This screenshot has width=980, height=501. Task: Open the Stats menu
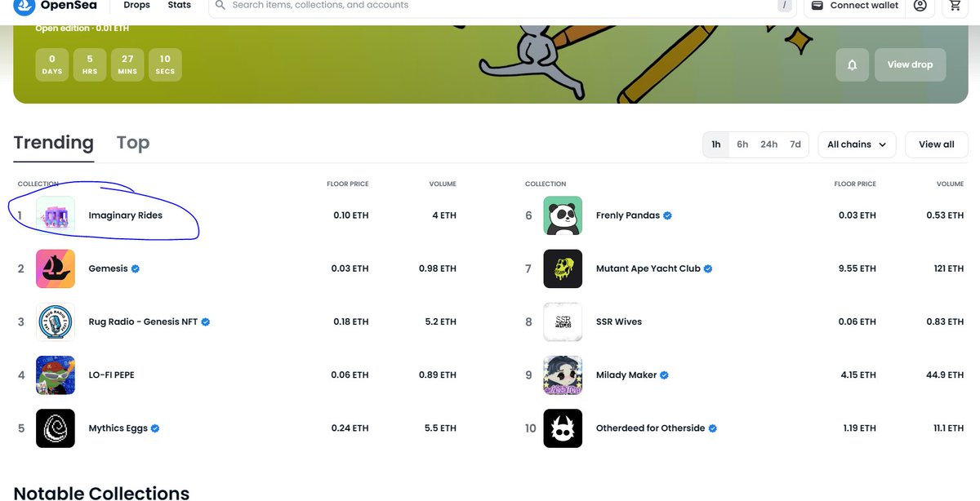click(x=179, y=5)
